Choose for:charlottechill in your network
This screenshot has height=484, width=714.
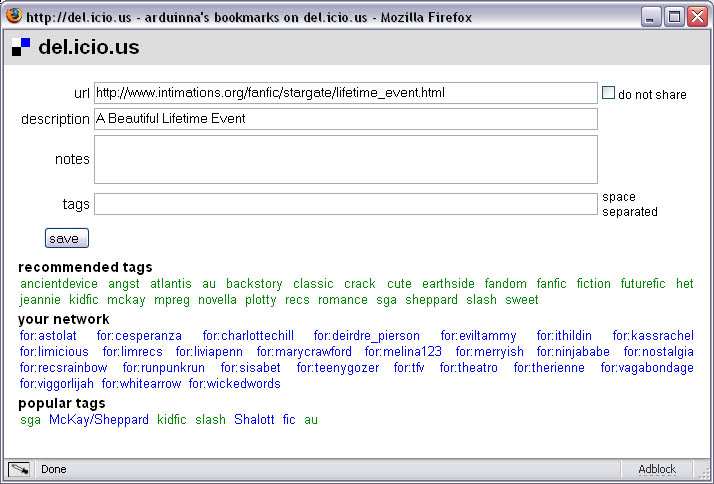[x=248, y=336]
